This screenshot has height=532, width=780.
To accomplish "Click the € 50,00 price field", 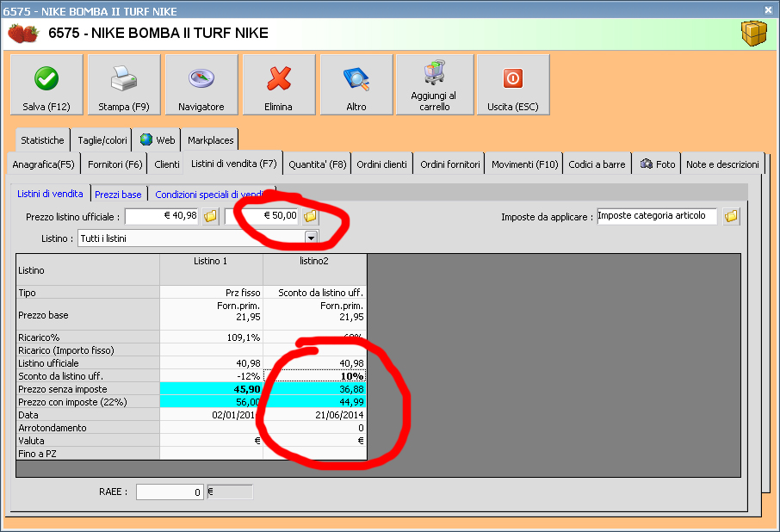I will click(x=263, y=216).
